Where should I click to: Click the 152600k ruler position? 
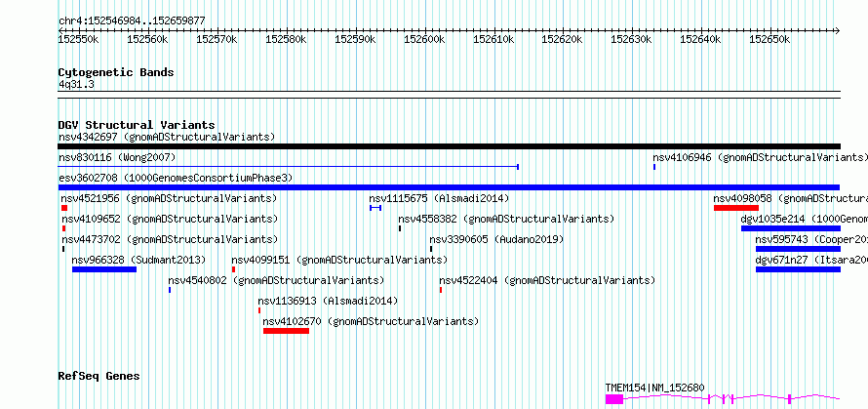(424, 39)
